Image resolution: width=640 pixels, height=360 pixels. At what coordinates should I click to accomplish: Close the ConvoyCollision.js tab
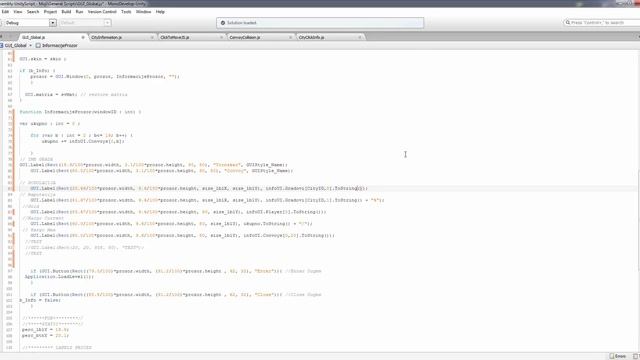291,37
